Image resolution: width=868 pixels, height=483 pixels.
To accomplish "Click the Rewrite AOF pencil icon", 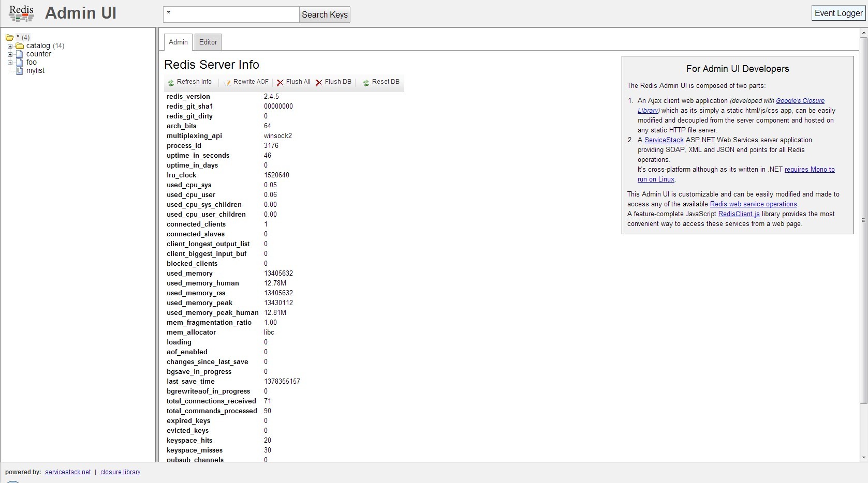I will 228,83.
